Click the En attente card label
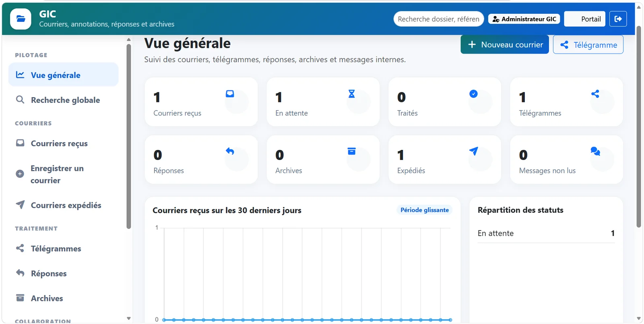This screenshot has width=644, height=324. pos(291,113)
